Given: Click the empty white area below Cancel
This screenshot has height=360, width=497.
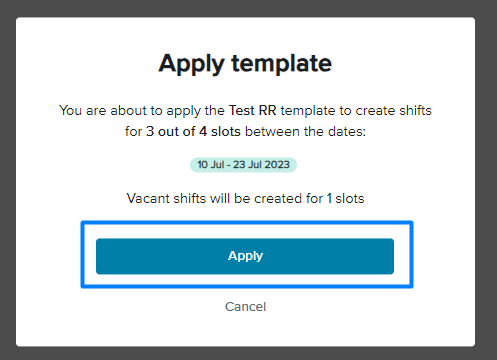Looking at the screenshot, I should (245, 330).
